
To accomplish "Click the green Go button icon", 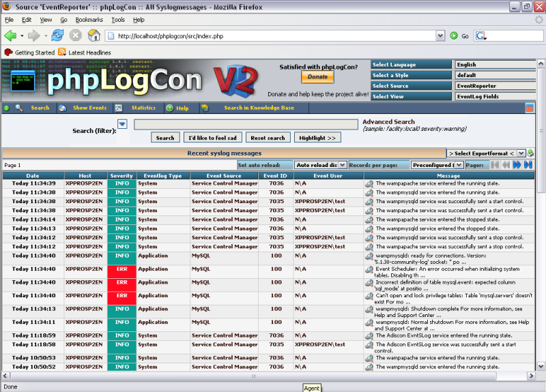I will coord(454,36).
